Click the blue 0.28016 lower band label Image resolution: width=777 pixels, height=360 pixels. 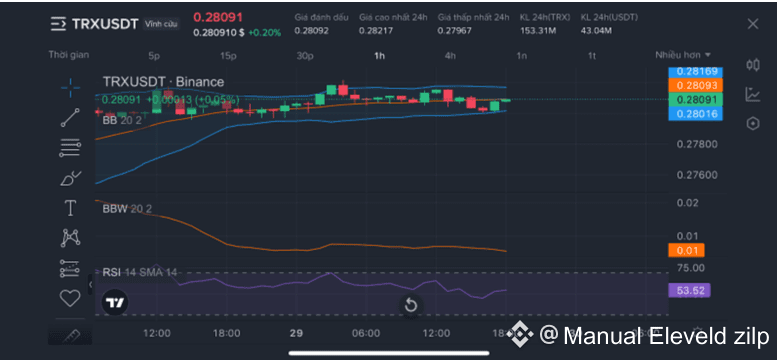pyautogui.click(x=696, y=114)
